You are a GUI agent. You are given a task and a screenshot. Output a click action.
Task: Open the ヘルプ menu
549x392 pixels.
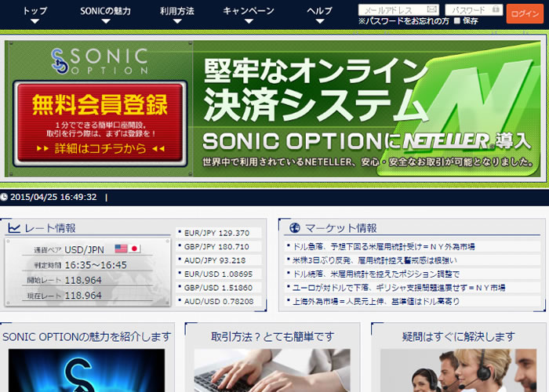click(320, 11)
